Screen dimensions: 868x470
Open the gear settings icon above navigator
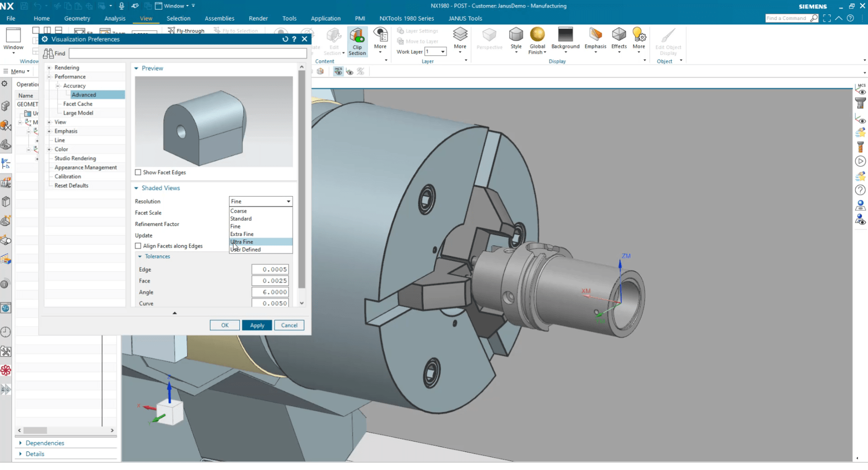pos(4,84)
